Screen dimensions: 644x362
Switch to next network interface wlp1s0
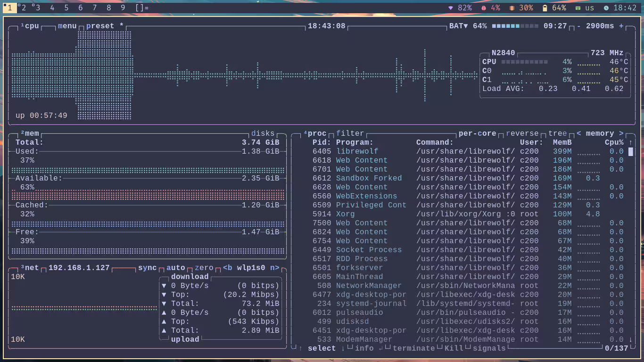[275, 268]
